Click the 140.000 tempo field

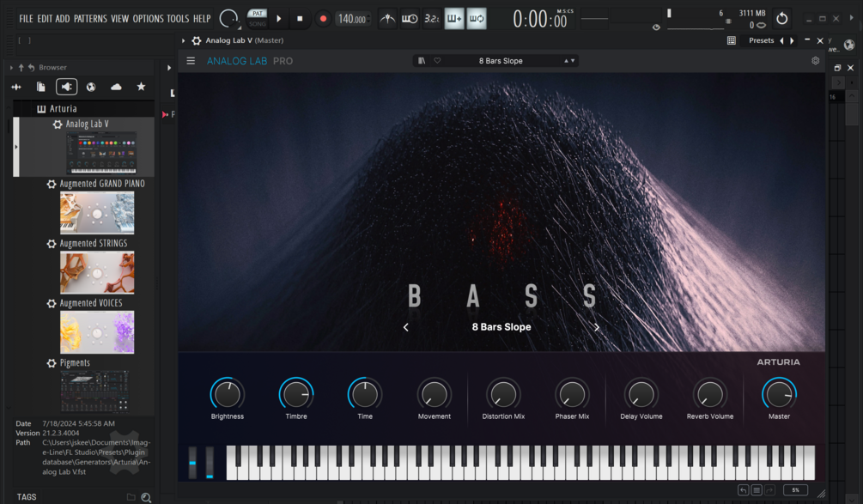click(352, 19)
